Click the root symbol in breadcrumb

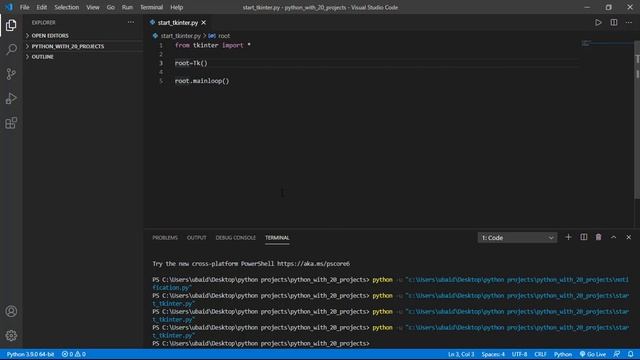(224, 36)
